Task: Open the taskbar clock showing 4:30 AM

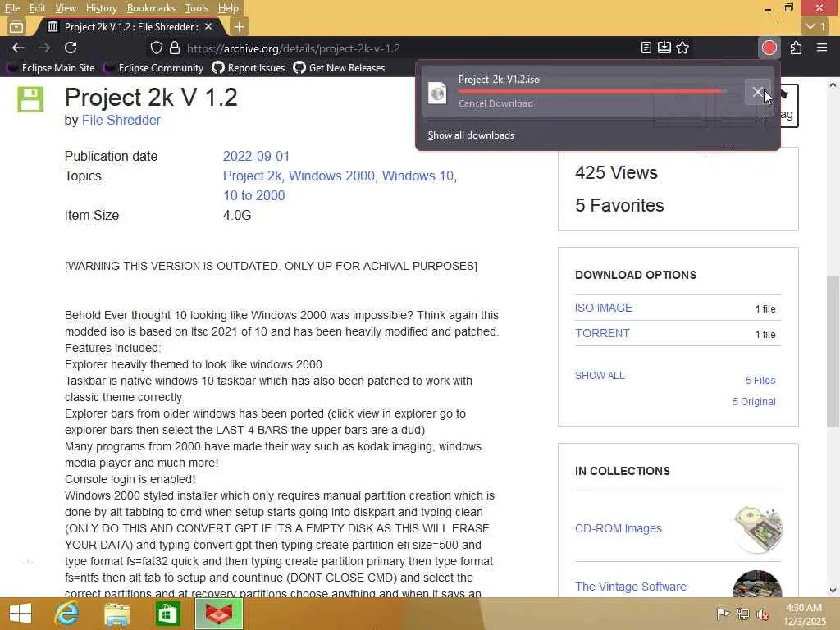Action: point(805,614)
